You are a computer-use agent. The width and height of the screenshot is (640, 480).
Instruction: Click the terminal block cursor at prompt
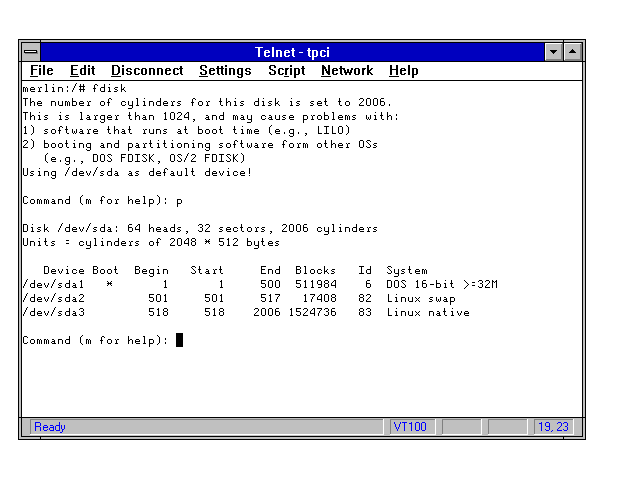pyautogui.click(x=179, y=340)
